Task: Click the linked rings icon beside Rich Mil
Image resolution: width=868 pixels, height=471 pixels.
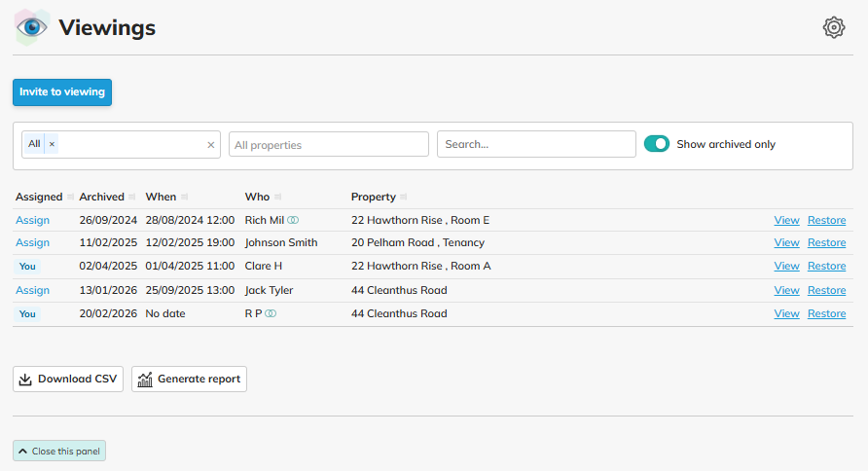Action: click(293, 221)
